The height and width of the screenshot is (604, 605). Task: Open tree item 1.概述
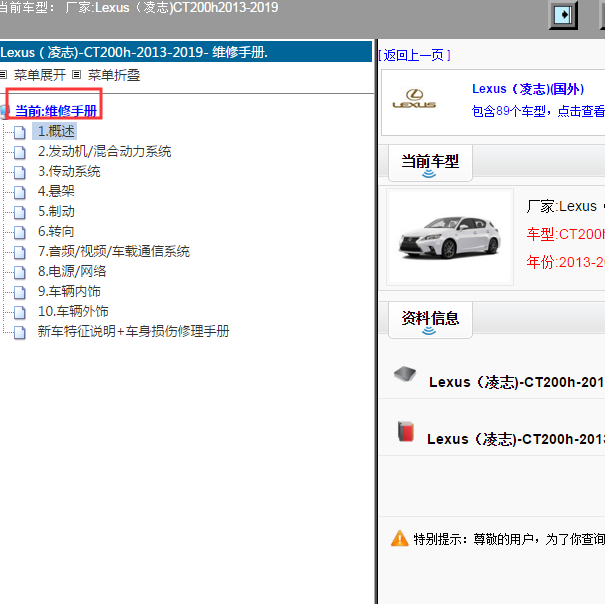coord(56,132)
